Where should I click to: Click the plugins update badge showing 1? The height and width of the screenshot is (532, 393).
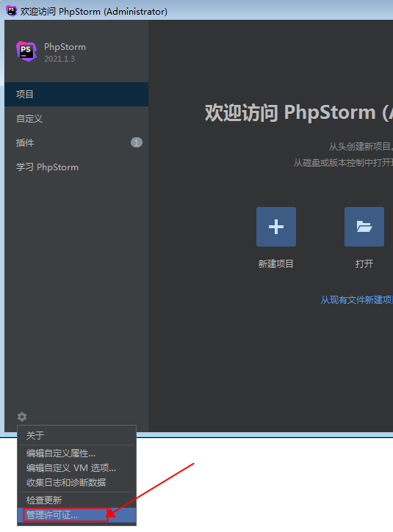pos(137,142)
